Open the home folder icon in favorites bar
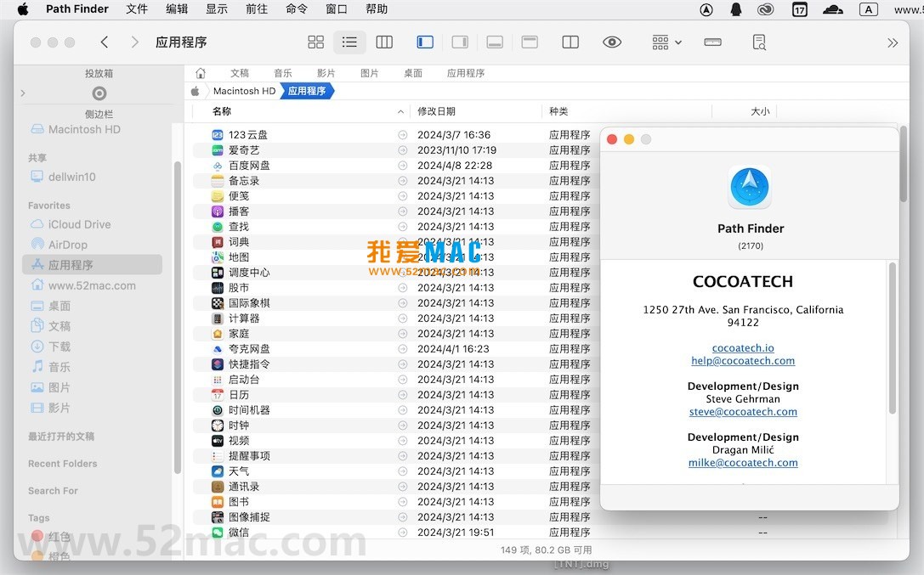 tap(201, 73)
